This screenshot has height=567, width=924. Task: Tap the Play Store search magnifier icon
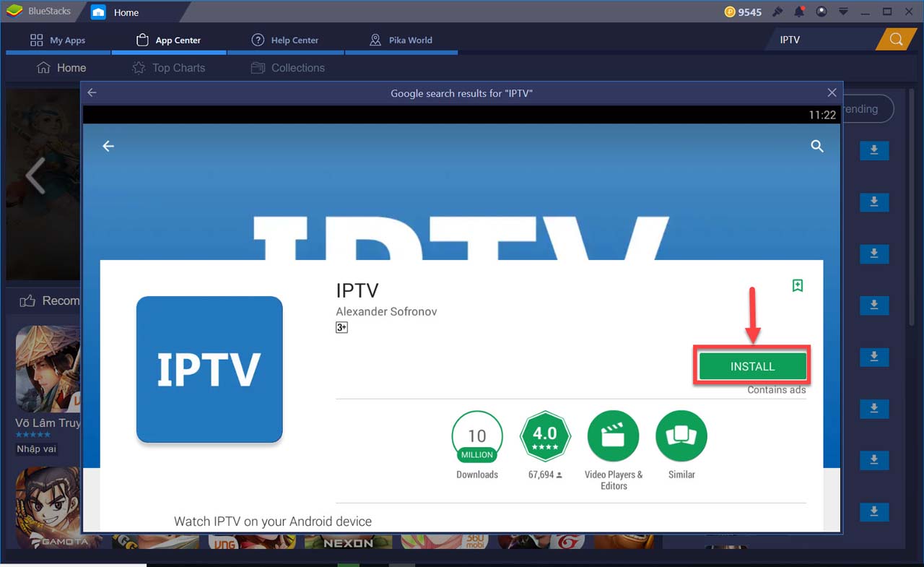click(817, 146)
